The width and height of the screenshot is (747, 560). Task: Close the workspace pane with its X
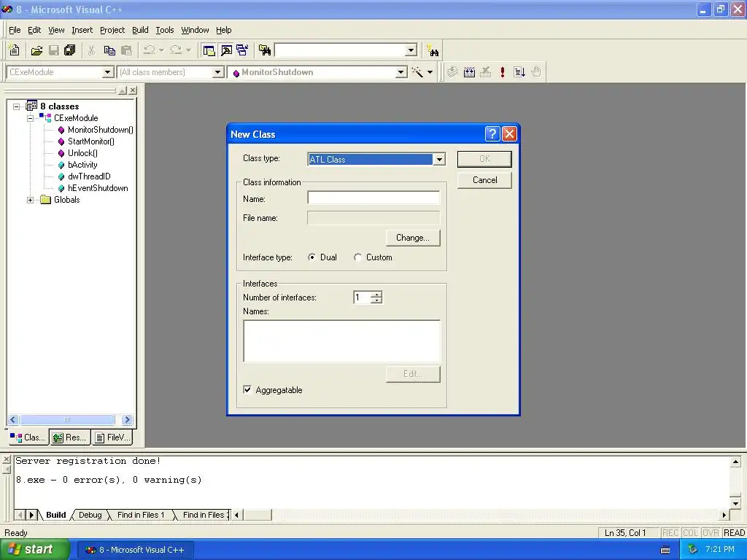coord(133,90)
